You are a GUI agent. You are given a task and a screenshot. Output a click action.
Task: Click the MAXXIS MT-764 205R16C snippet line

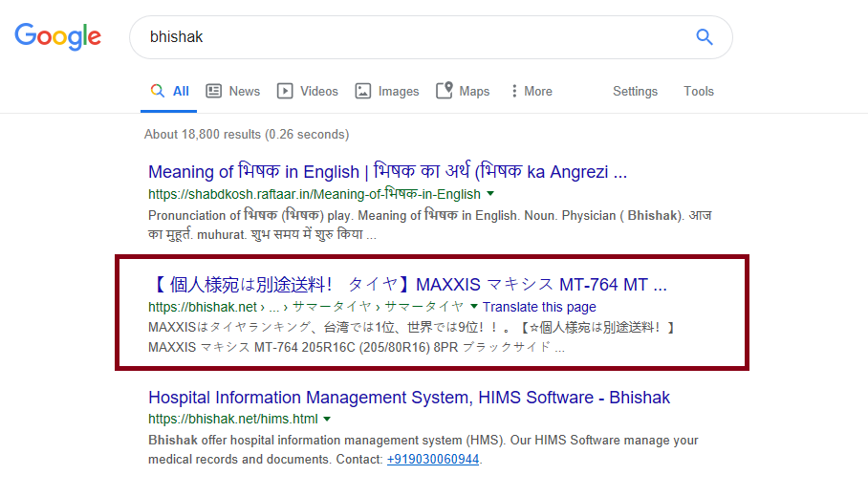click(356, 348)
